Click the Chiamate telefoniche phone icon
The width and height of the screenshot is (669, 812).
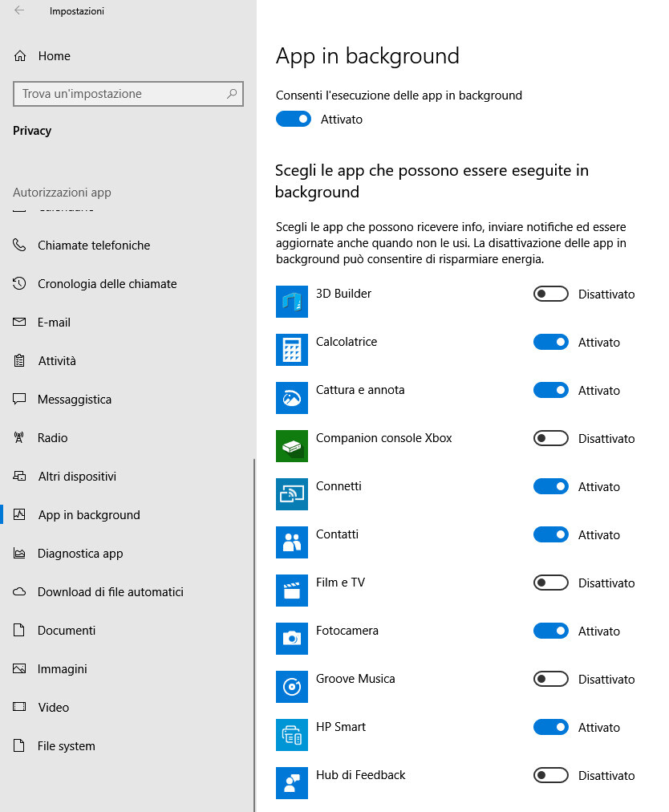pos(19,245)
